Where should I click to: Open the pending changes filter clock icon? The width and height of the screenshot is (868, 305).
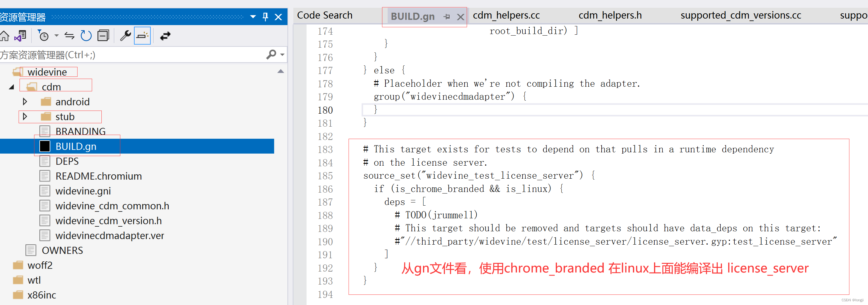click(43, 36)
